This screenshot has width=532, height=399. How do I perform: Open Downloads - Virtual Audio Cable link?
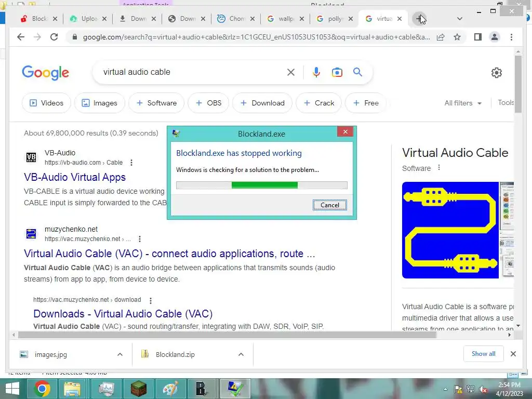pyautogui.click(x=123, y=314)
